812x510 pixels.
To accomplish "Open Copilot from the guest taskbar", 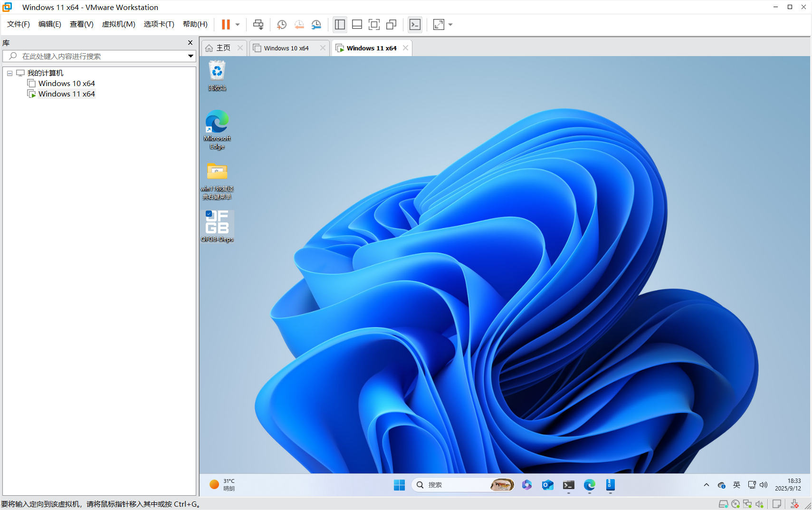I will pyautogui.click(x=526, y=485).
